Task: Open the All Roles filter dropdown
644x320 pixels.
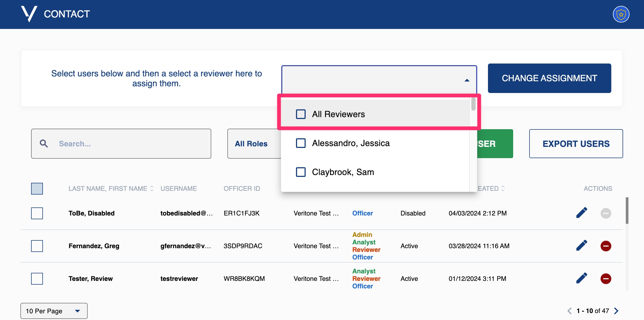Action: tap(254, 144)
